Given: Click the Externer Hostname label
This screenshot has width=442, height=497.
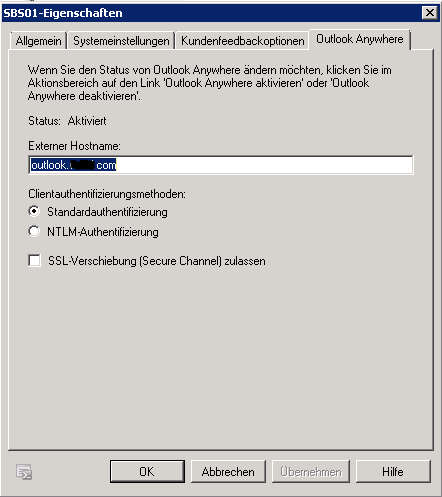Looking at the screenshot, I should coord(74,146).
